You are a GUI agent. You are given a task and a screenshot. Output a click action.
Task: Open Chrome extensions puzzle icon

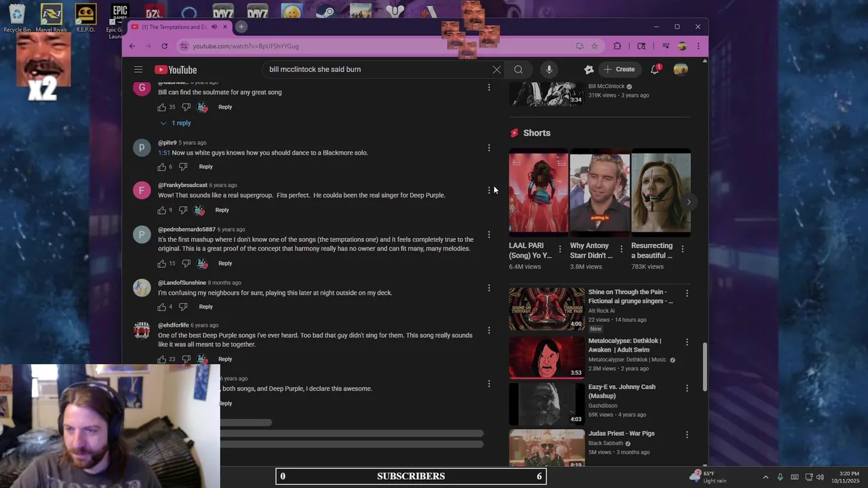point(617,46)
